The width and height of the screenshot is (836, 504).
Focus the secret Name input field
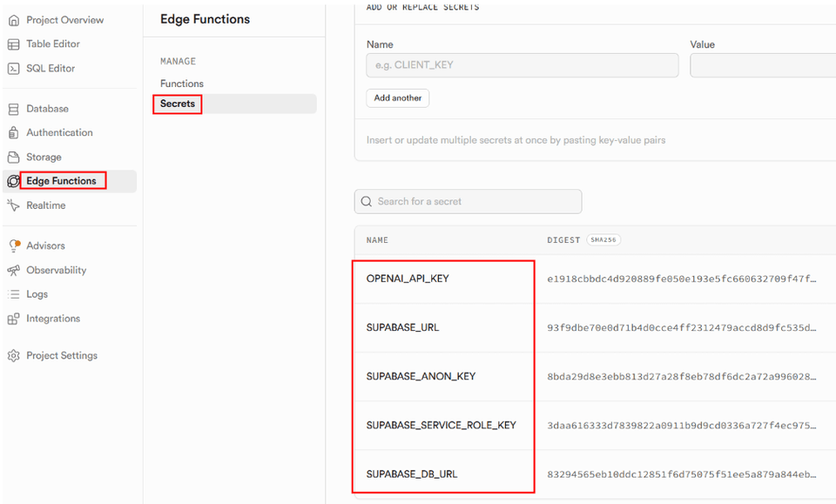tap(522, 65)
